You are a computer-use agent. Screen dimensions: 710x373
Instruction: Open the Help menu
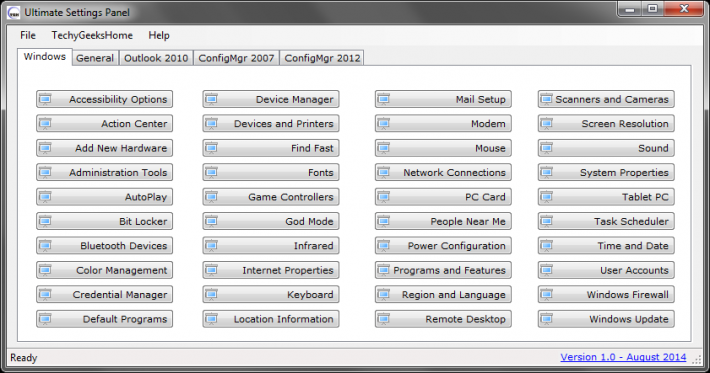point(159,35)
